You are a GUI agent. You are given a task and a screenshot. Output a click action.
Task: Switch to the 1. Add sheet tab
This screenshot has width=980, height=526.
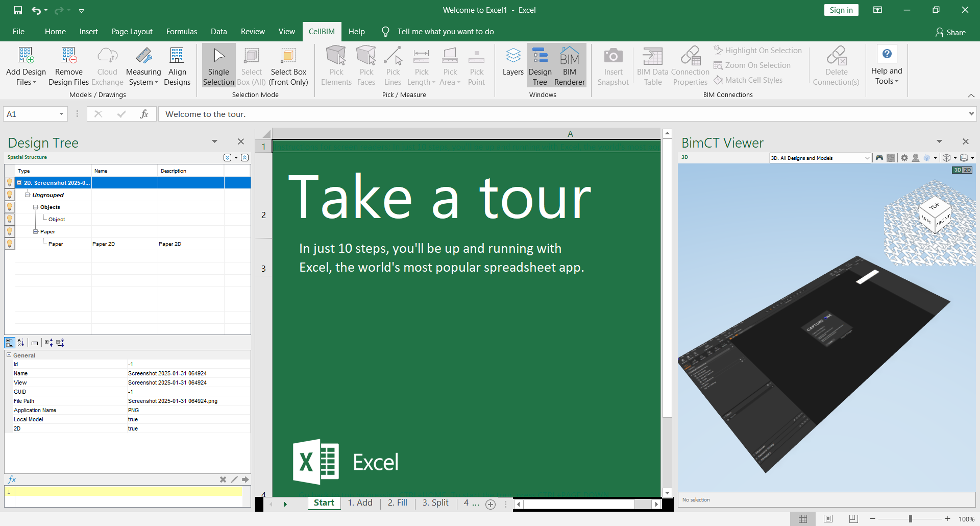click(360, 503)
